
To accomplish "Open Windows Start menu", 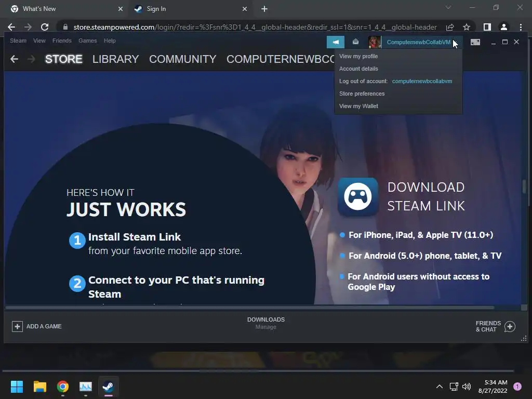I will tap(17, 387).
